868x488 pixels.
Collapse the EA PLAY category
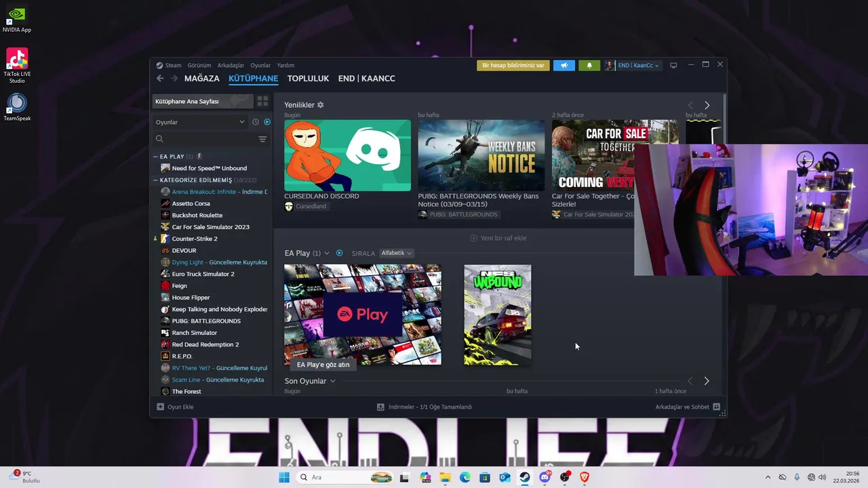[x=155, y=157]
